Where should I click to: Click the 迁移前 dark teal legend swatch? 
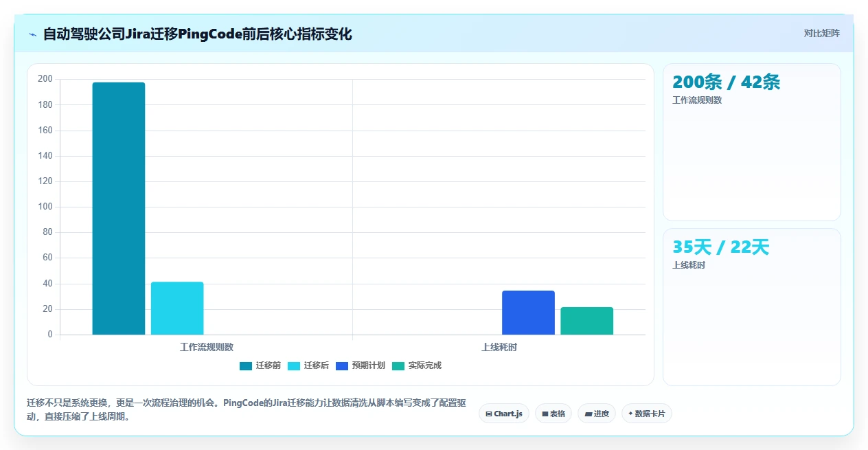click(246, 365)
